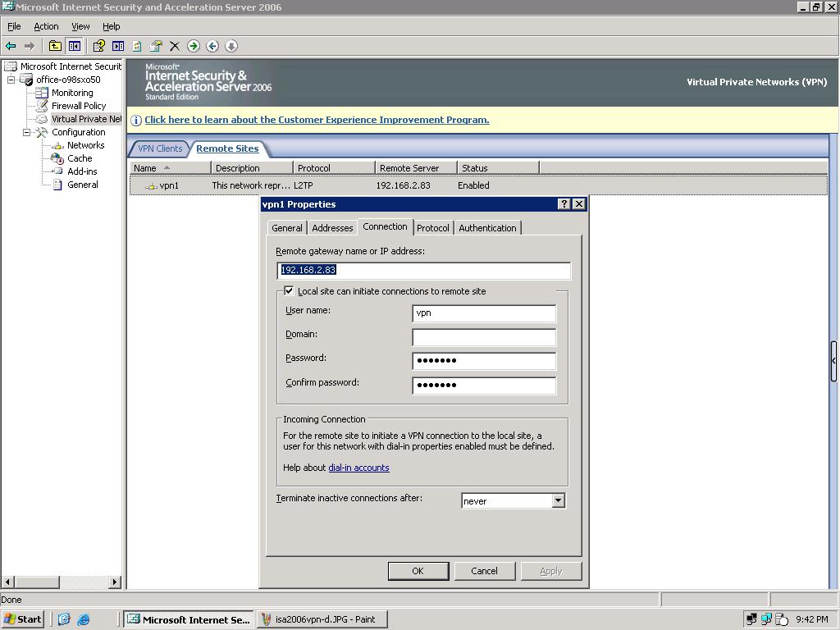Open the Help menu

112,26
